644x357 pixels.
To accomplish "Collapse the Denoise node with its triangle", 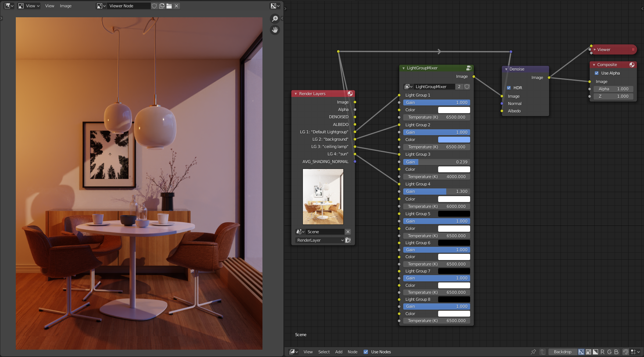I will pyautogui.click(x=506, y=69).
